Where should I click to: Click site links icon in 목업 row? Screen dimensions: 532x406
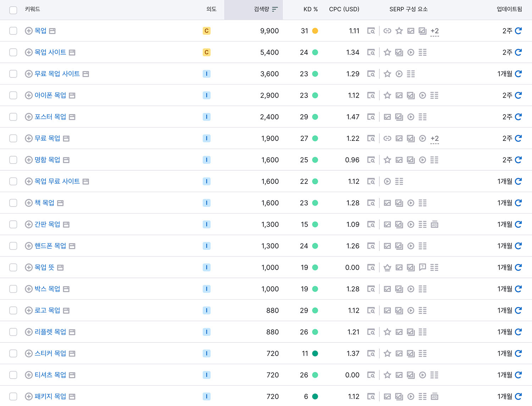click(387, 31)
